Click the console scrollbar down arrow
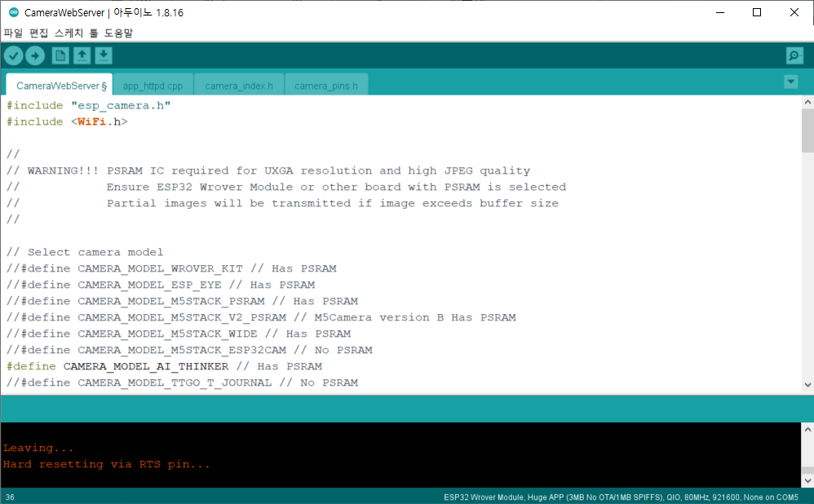The height and width of the screenshot is (504, 814). (807, 480)
